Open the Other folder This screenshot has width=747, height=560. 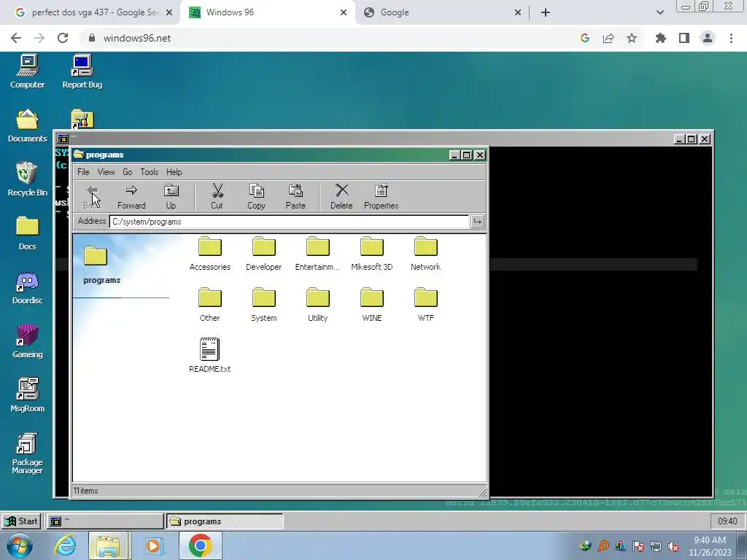(x=209, y=305)
